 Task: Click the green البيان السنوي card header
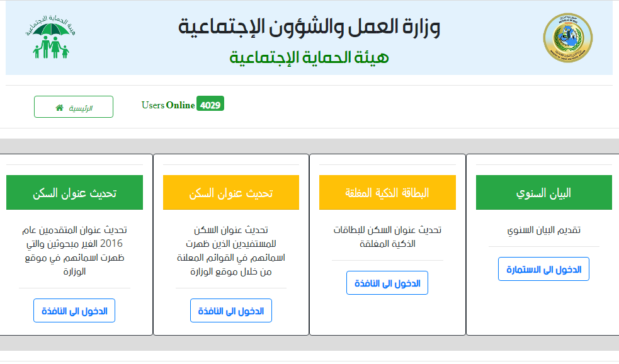pos(544,193)
